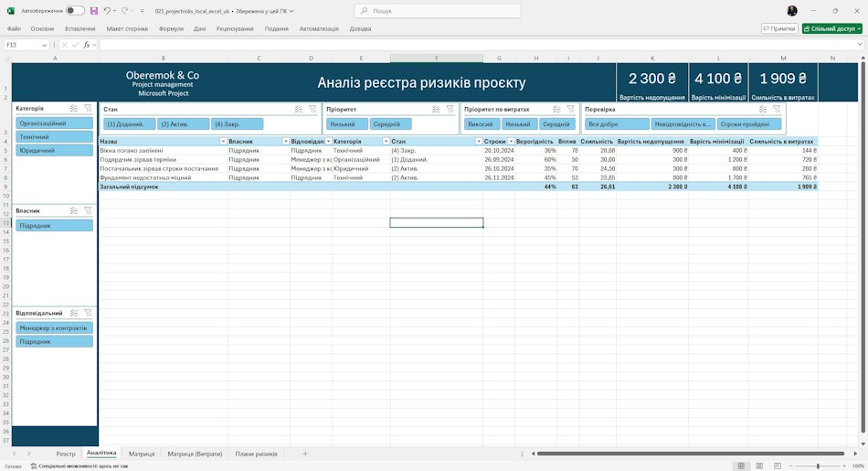Open the Власник column filter dropdown
This screenshot has height=471, width=868.
tap(286, 141)
